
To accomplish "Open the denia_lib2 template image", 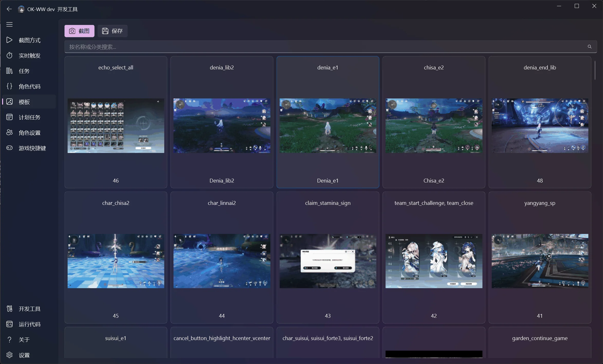I will coord(222,126).
